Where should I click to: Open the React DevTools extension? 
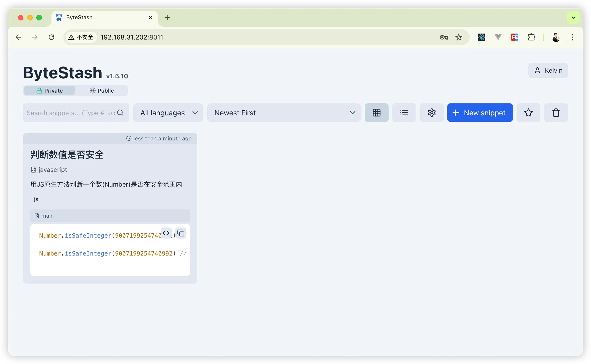coord(481,37)
